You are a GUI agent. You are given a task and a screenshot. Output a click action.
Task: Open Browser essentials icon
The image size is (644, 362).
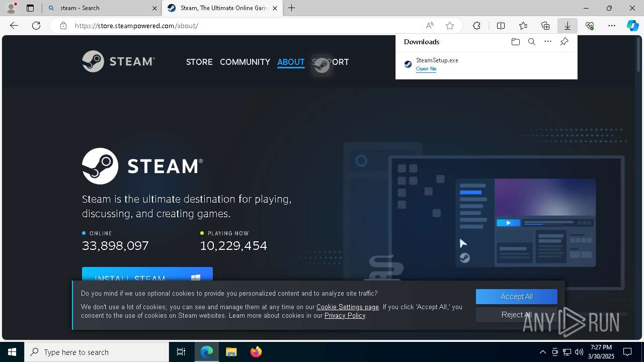pos(590,26)
